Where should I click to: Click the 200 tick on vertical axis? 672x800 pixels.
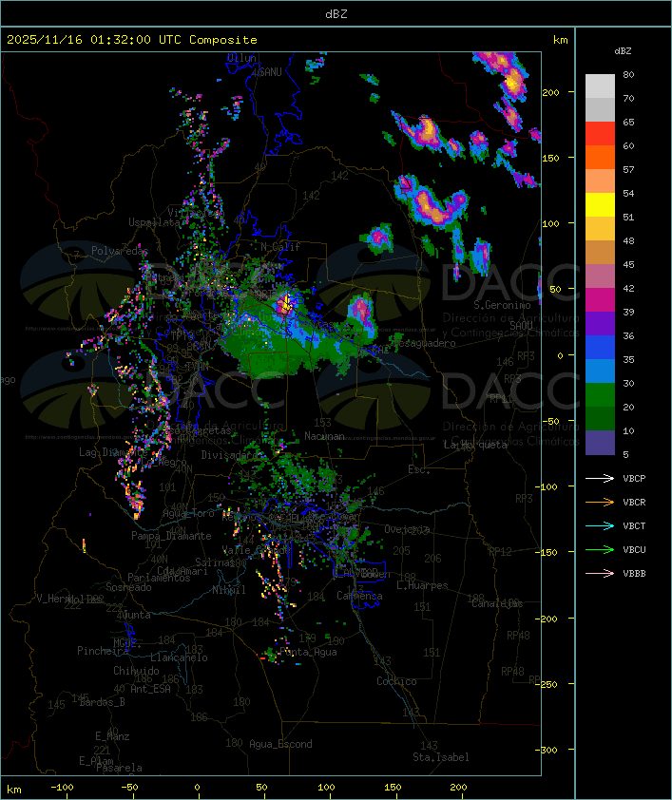pyautogui.click(x=550, y=92)
